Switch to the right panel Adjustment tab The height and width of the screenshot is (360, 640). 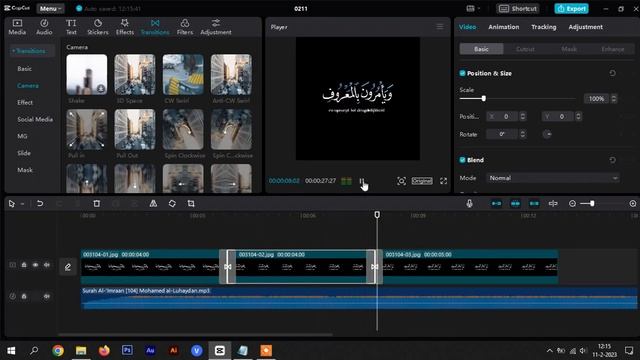coord(585,27)
